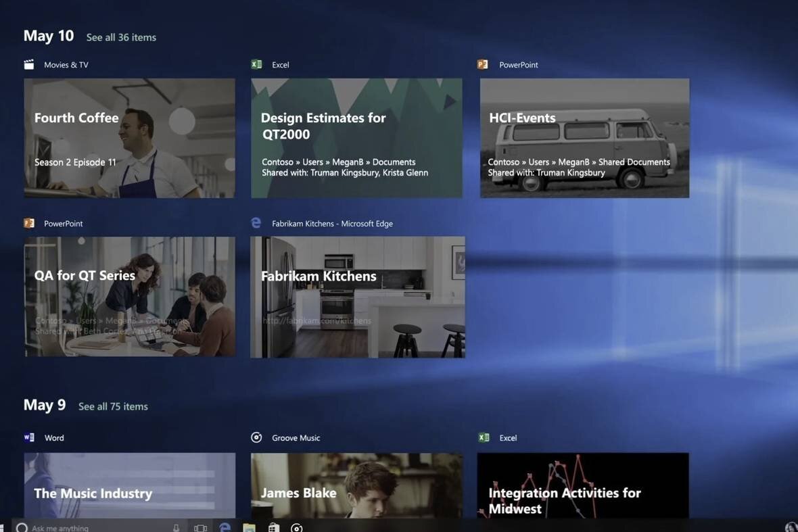Click the Groove Music icon above James Blake
This screenshot has width=798, height=532.
coord(256,437)
